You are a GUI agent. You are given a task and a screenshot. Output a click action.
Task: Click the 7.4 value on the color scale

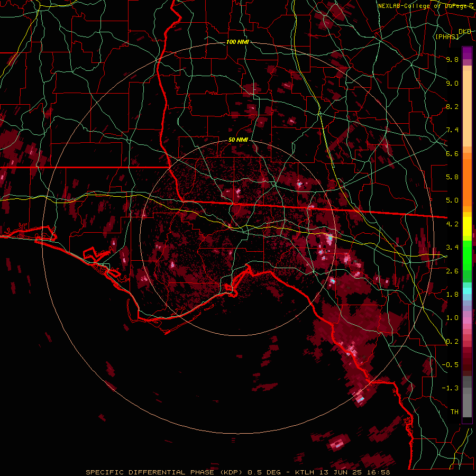[452, 130]
